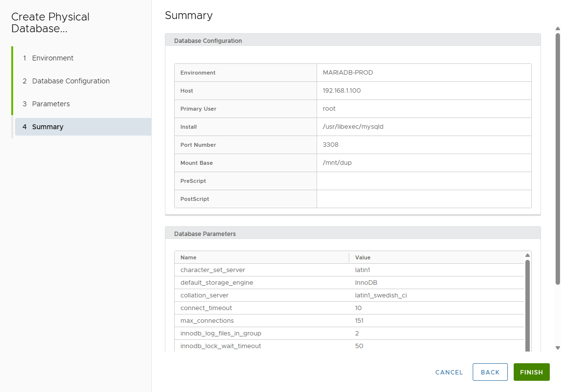Viewport: 561px width, 392px height.
Task: Jump to the Parameters wizard step
Action: coord(51,104)
